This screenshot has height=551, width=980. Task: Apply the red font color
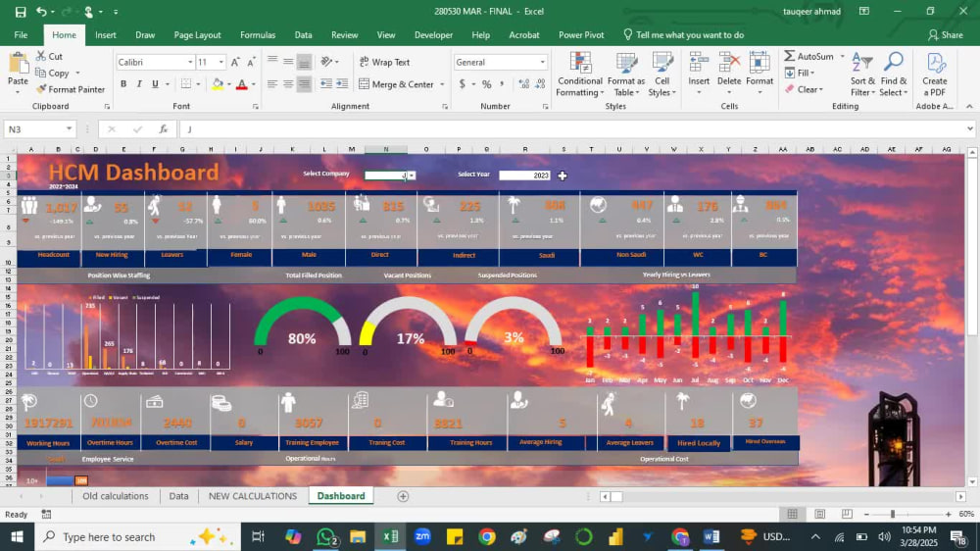pyautogui.click(x=241, y=83)
